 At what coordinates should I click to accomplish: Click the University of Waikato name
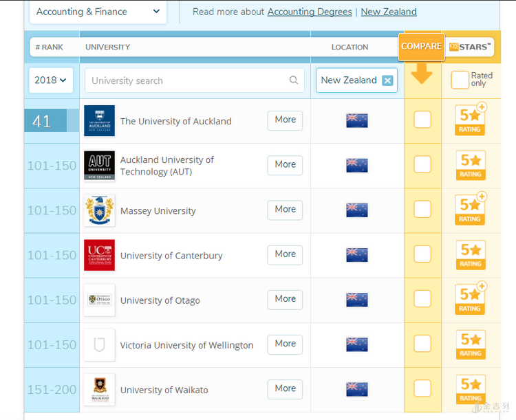coord(164,390)
